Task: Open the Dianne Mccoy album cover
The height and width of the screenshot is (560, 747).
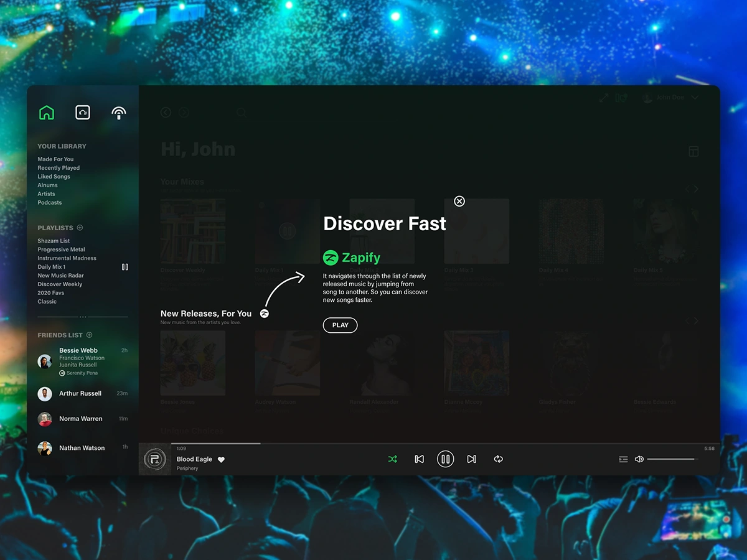Action: tap(477, 363)
